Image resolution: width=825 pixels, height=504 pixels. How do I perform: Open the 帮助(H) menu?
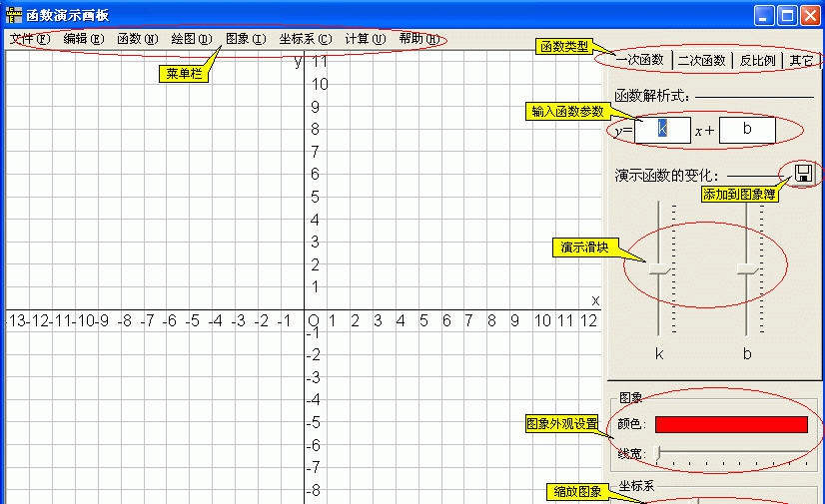pyautogui.click(x=419, y=39)
